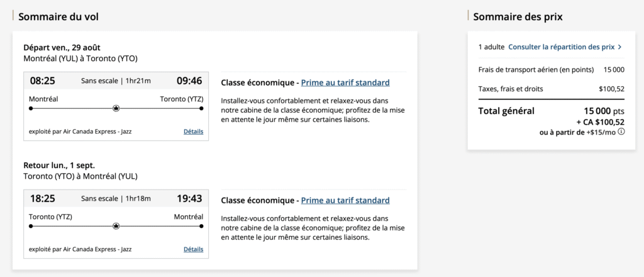Click the 08:25 departure time
The image size is (644, 277).
coord(43,81)
